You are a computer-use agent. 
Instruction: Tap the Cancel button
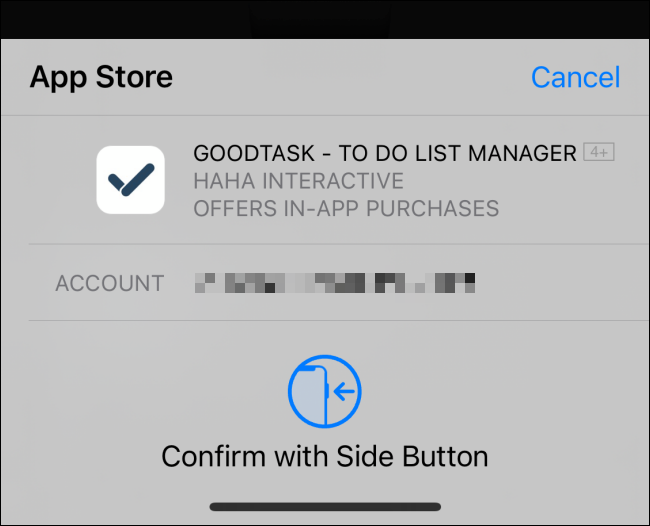[x=575, y=77]
